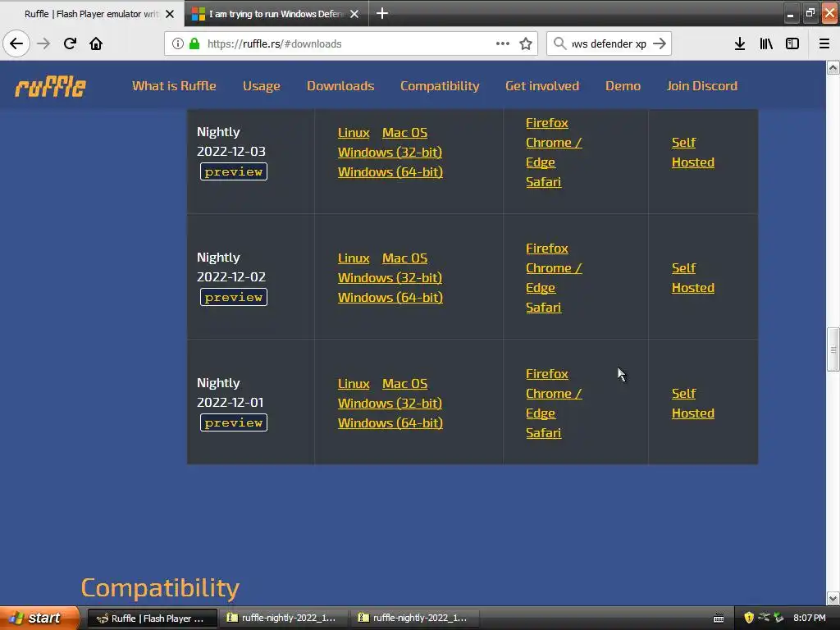Open first ruffle-nightly folder taskbar item
840x630 pixels.
284,618
